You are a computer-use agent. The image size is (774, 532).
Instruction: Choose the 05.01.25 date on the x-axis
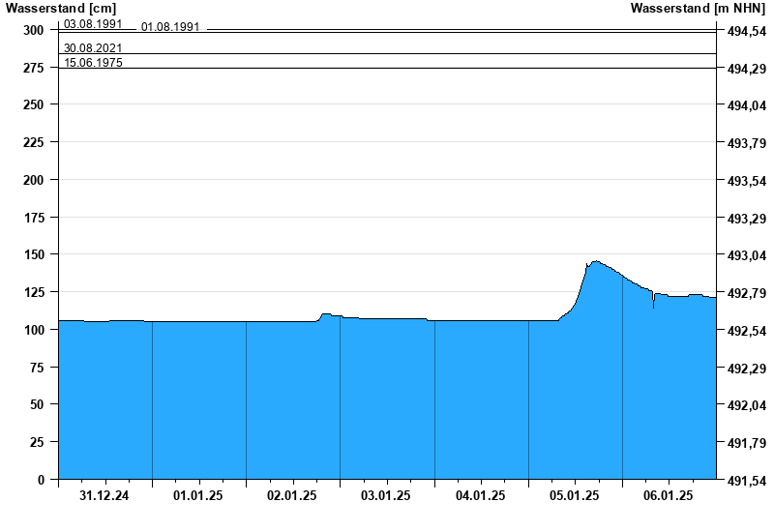pos(575,495)
